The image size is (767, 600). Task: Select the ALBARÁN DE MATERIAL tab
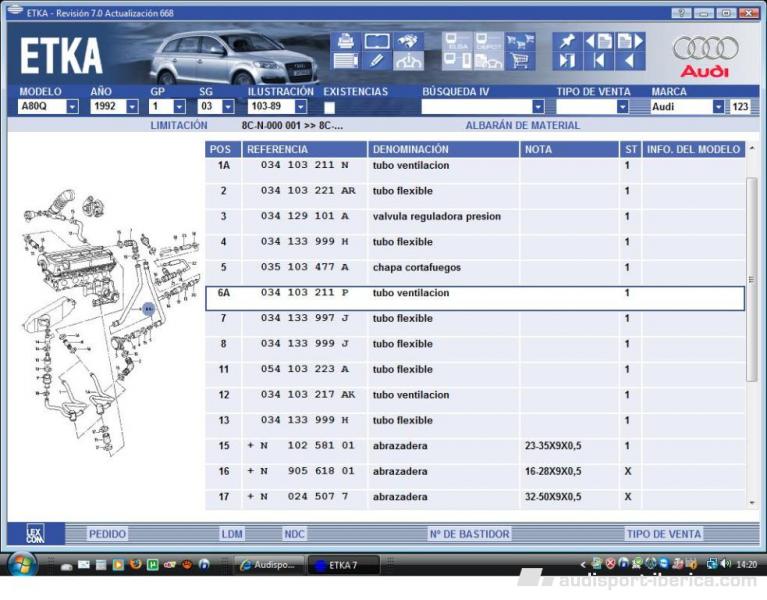(522, 126)
